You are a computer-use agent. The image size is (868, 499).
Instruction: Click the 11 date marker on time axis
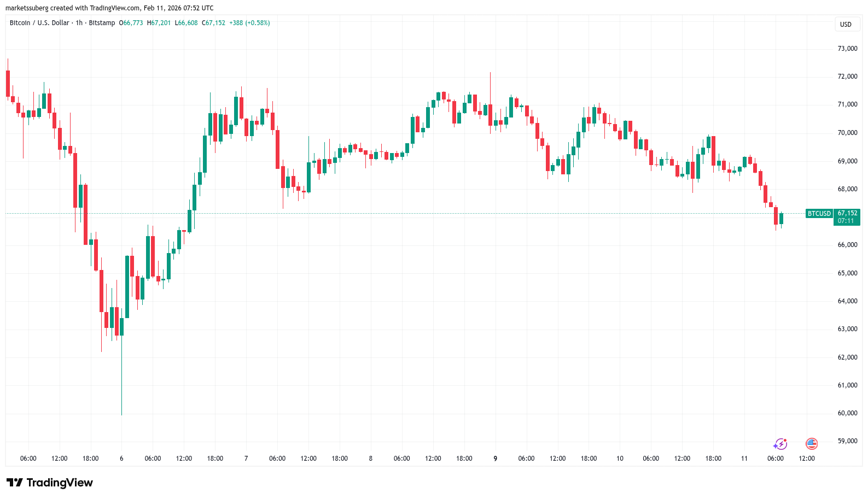[x=744, y=459]
